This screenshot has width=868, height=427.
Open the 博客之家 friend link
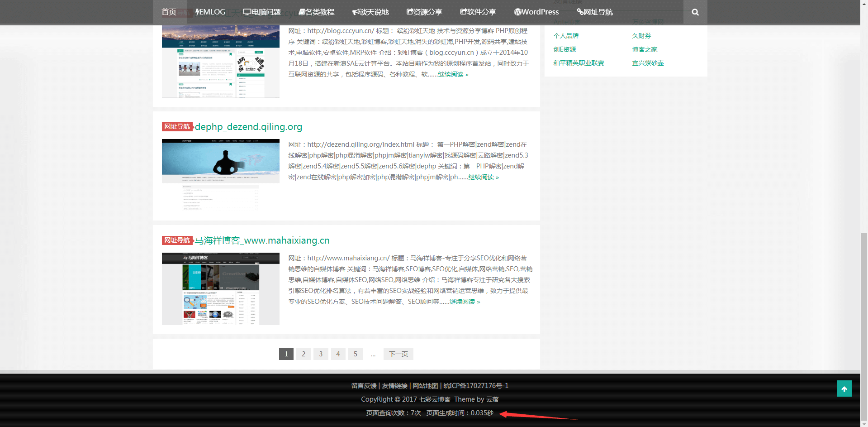click(x=645, y=49)
